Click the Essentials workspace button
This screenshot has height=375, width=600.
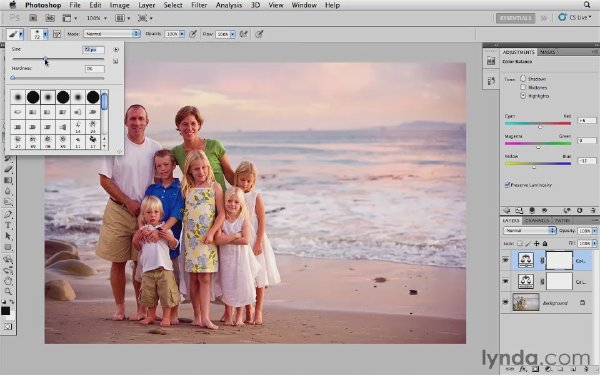(515, 18)
